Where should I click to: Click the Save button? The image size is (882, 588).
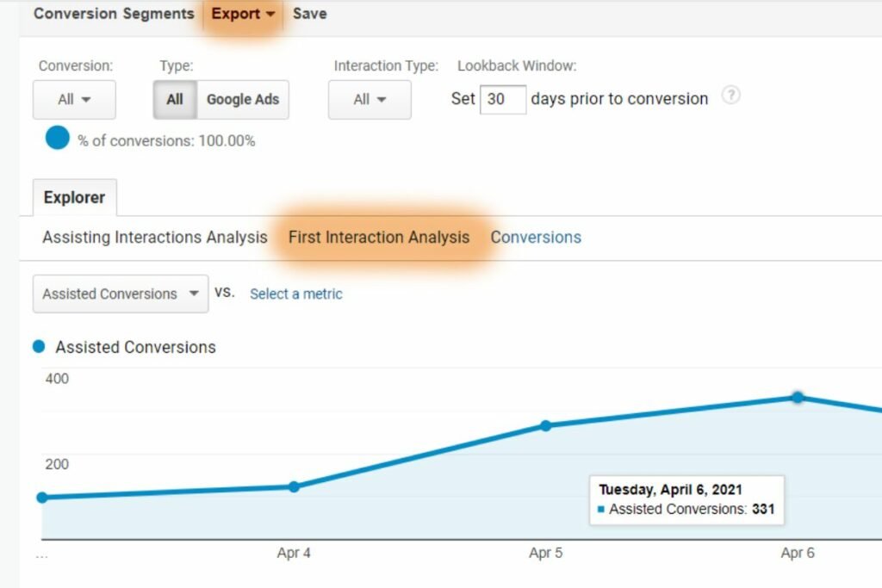click(309, 14)
